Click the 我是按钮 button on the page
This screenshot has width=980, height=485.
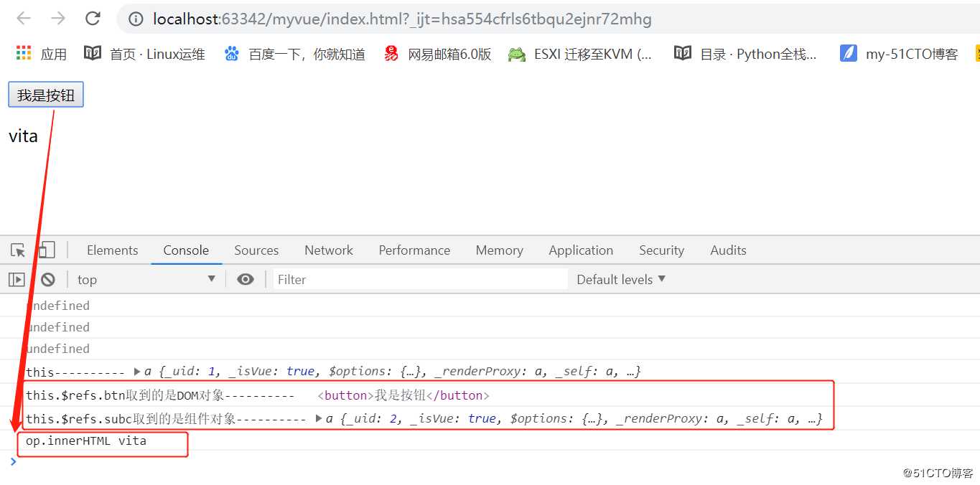(x=46, y=95)
